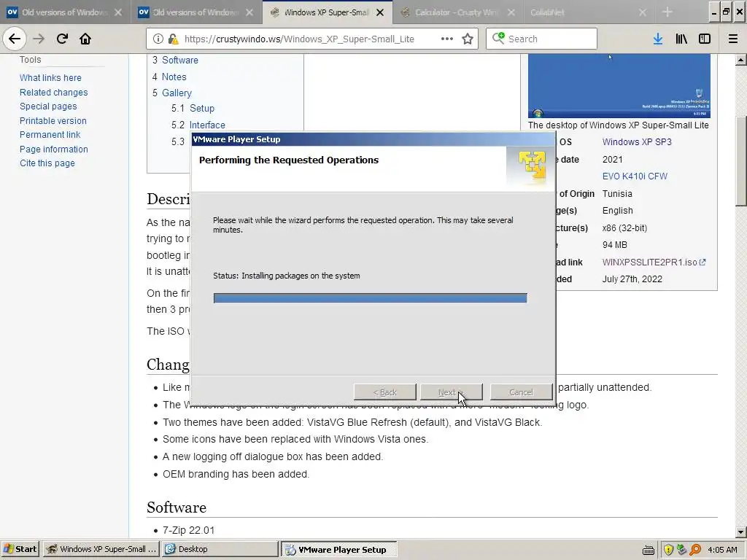
Task: Reload the current page
Action: [x=62, y=39]
